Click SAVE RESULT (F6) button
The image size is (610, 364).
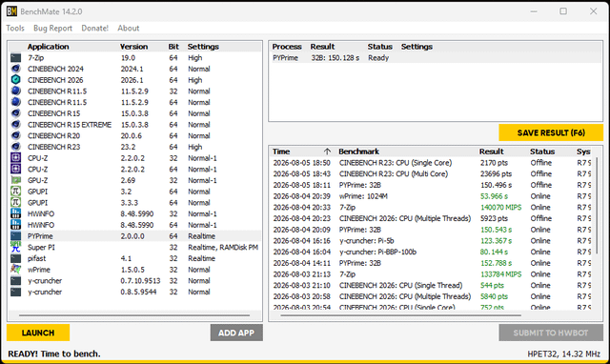551,133
